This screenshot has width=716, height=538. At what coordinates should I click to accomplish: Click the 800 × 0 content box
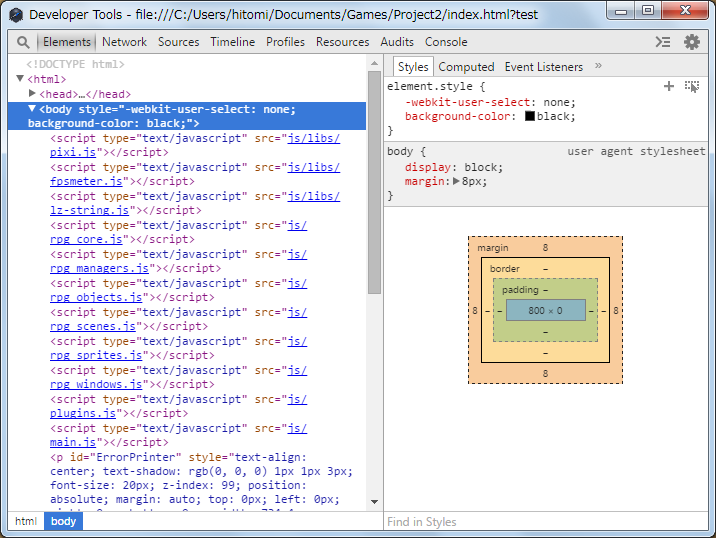(x=546, y=310)
